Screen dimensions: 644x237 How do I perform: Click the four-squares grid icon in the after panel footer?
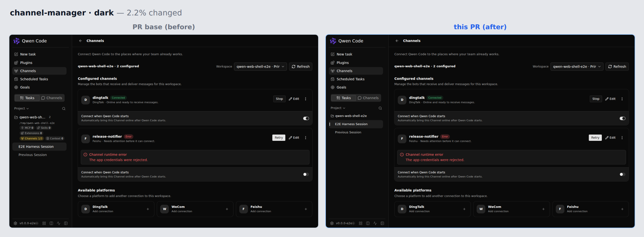coord(361,223)
